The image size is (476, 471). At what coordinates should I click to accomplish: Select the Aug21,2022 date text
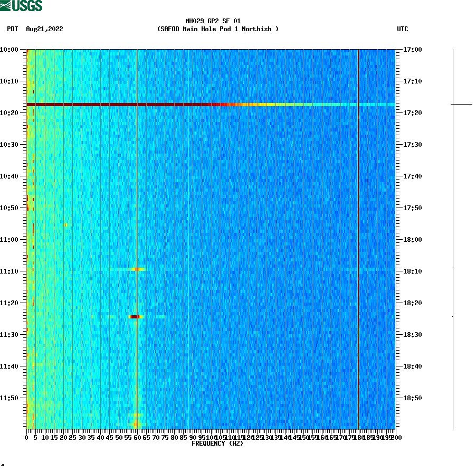point(45,30)
